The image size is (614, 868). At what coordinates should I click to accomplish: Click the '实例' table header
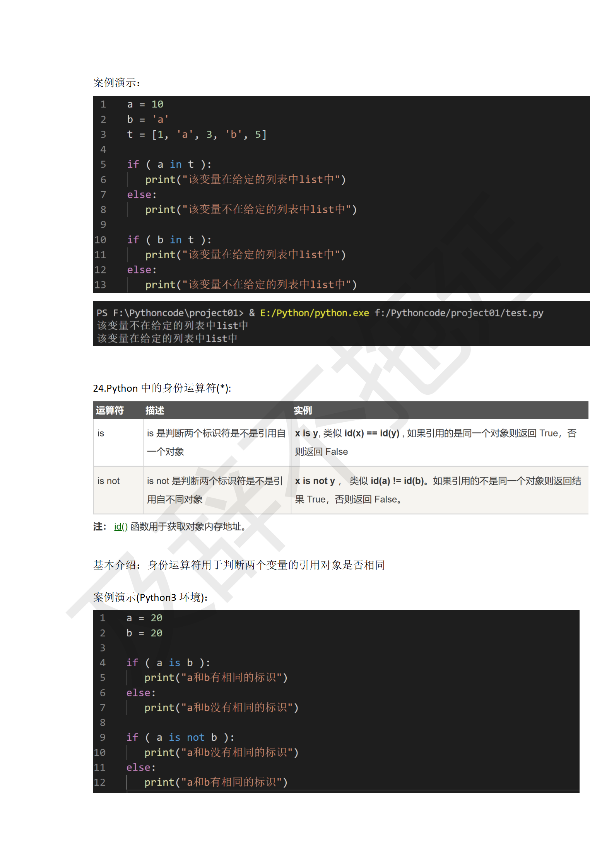pyautogui.click(x=303, y=410)
